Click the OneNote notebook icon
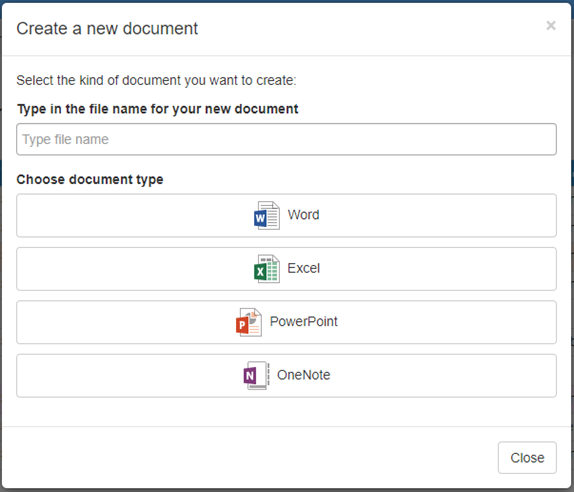Image resolution: width=574 pixels, height=492 pixels. coord(257,376)
